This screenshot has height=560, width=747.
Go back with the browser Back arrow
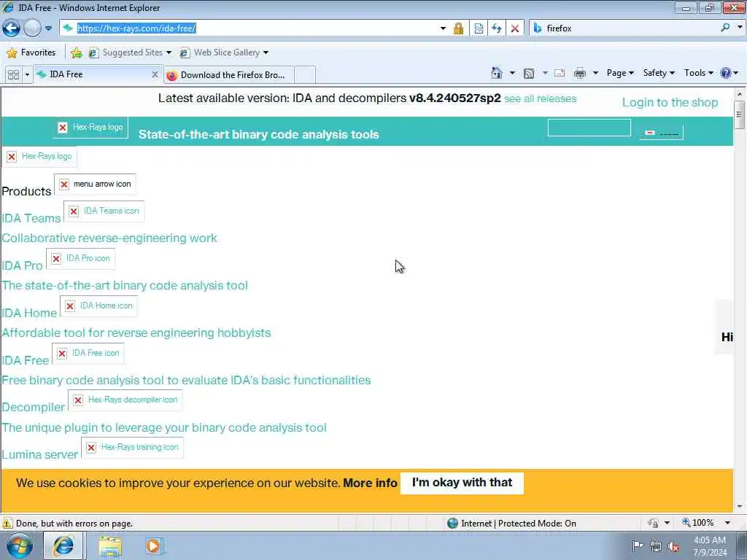coord(12,28)
